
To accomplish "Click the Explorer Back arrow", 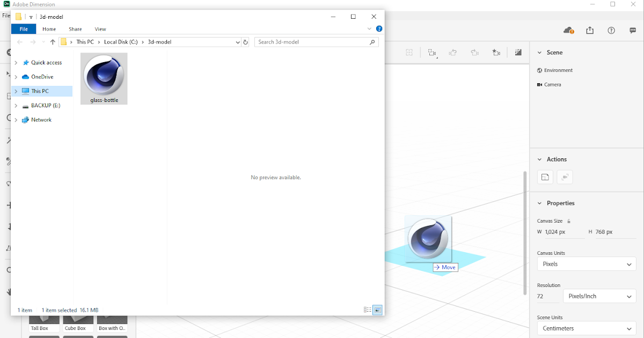I will pos(20,42).
